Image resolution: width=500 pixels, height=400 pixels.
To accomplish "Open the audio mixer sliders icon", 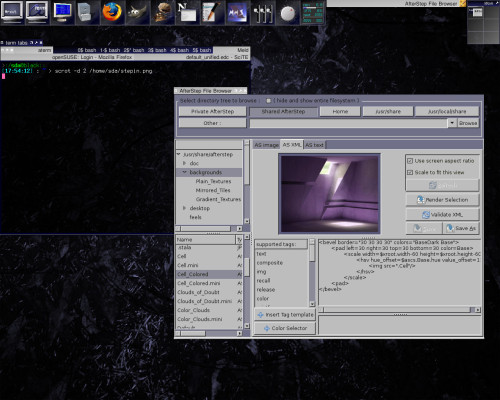I will (x=263, y=12).
